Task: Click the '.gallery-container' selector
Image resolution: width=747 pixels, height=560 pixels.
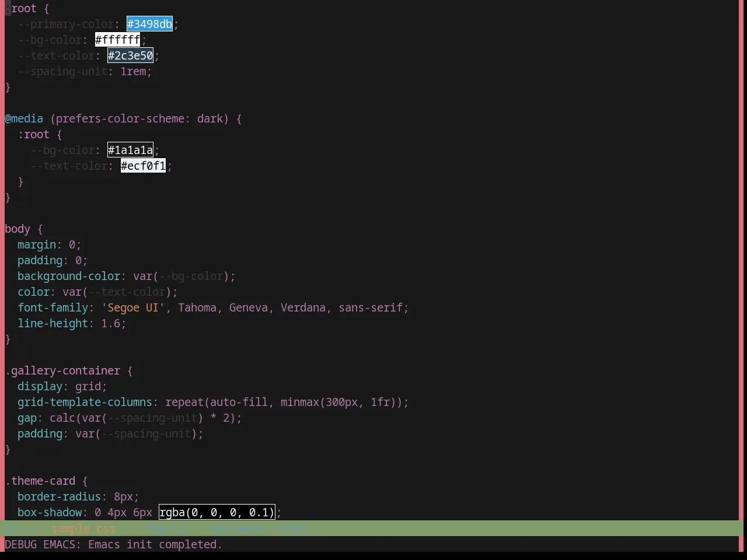Action: coord(62,370)
